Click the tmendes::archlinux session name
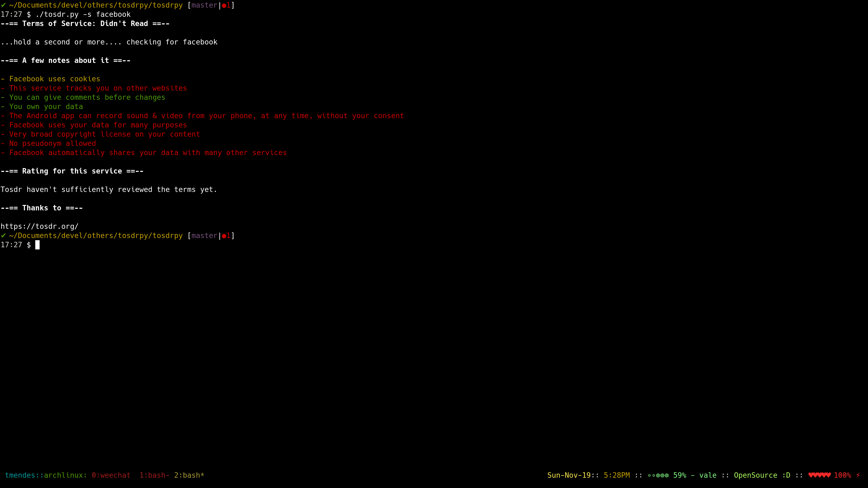 coord(46,475)
